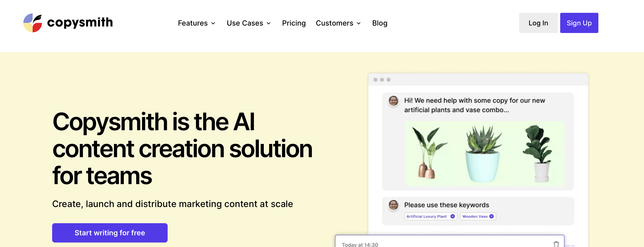Click the Sign Up button
Image resolution: width=644 pixels, height=247 pixels.
coord(579,22)
